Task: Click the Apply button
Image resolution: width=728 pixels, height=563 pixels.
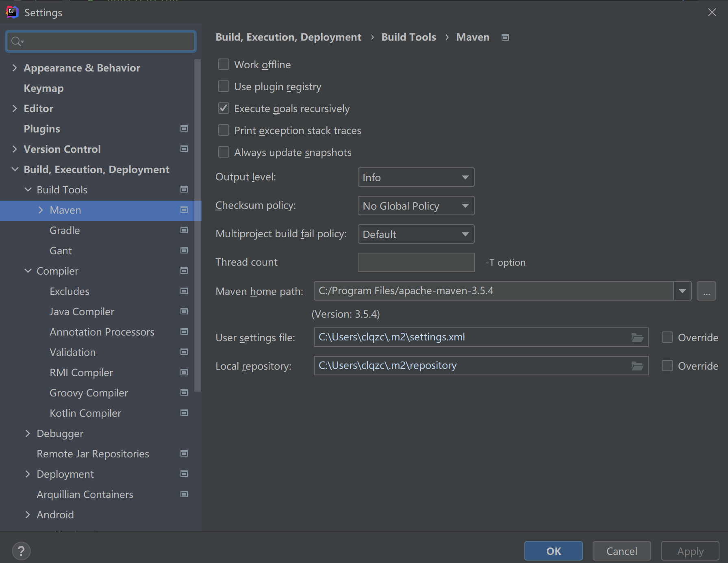Action: [x=690, y=551]
